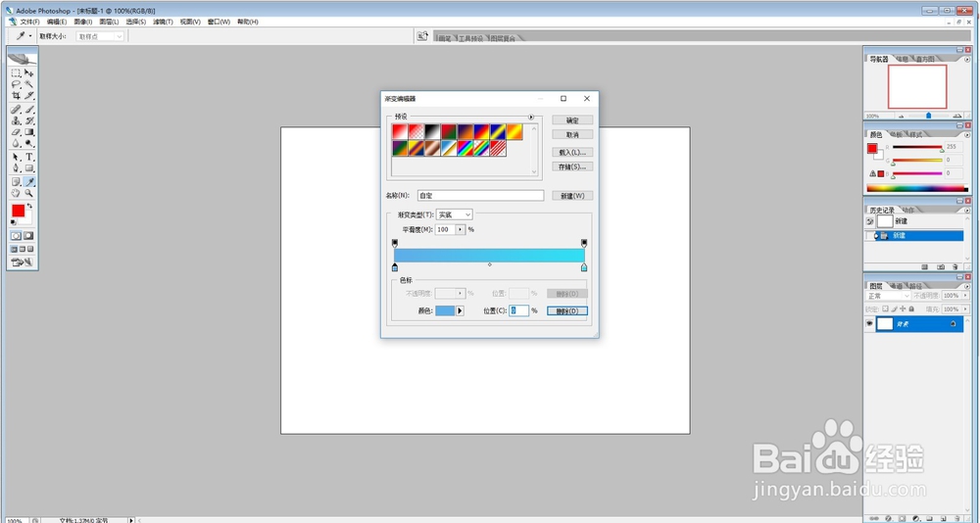
Task: Select the Pen tool
Action: (17, 168)
